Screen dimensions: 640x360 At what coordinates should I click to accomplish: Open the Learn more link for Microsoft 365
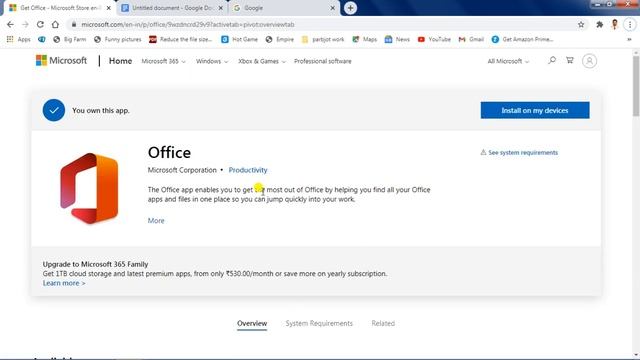(x=64, y=283)
